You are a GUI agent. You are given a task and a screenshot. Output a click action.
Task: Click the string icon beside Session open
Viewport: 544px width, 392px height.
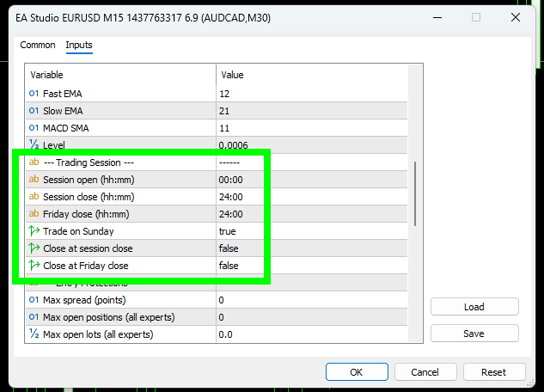[34, 180]
